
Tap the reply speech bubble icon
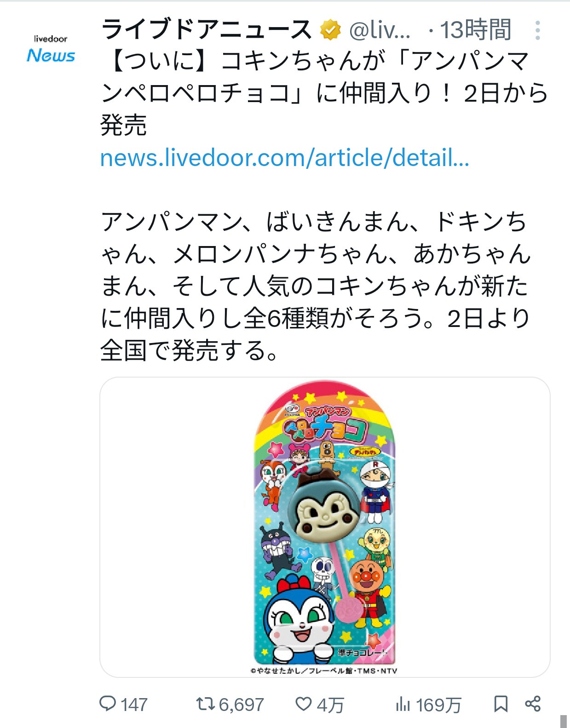(x=108, y=704)
